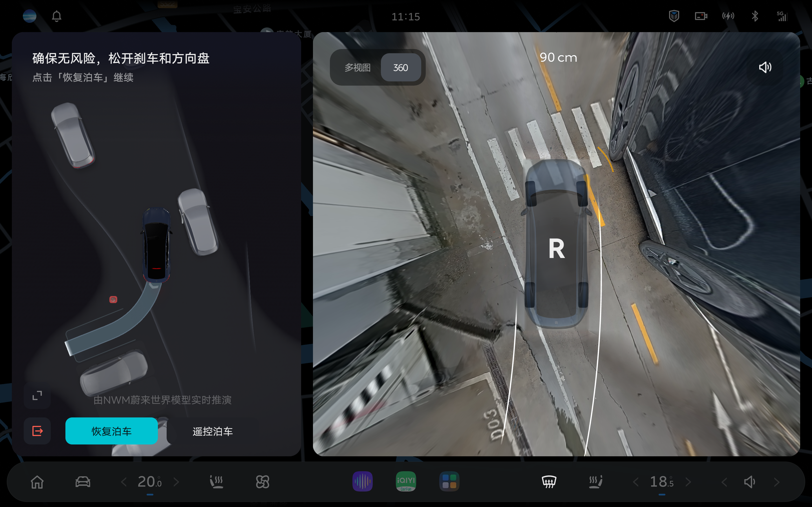Viewport: 812px width, 507px height.
Task: Open the fan climate control icon
Action: tap(262, 482)
